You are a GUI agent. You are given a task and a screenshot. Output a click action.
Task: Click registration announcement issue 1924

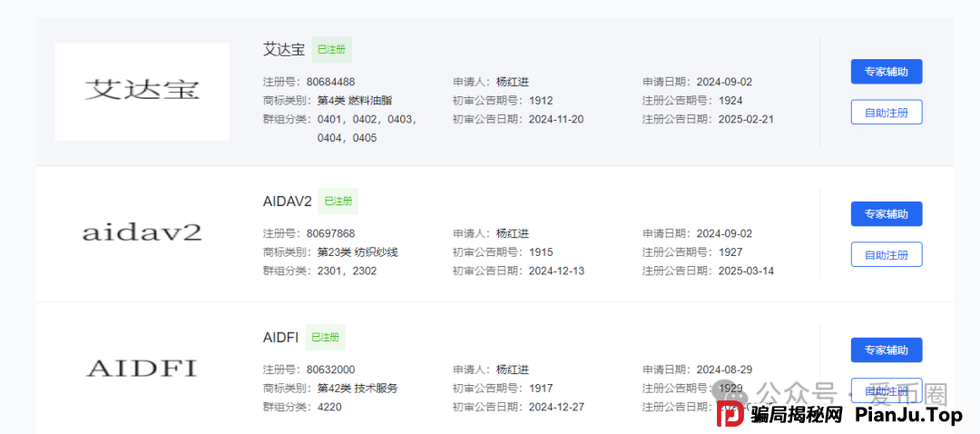coord(730,101)
